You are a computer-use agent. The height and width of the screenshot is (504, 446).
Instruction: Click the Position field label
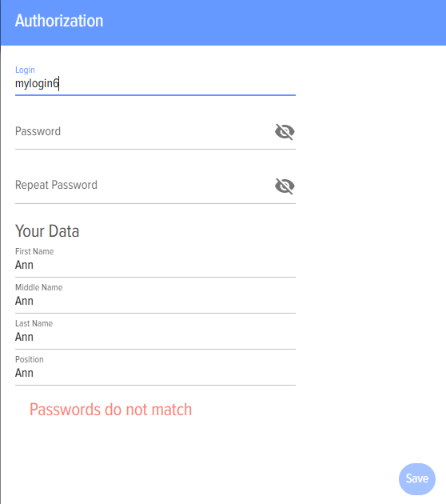tap(30, 359)
